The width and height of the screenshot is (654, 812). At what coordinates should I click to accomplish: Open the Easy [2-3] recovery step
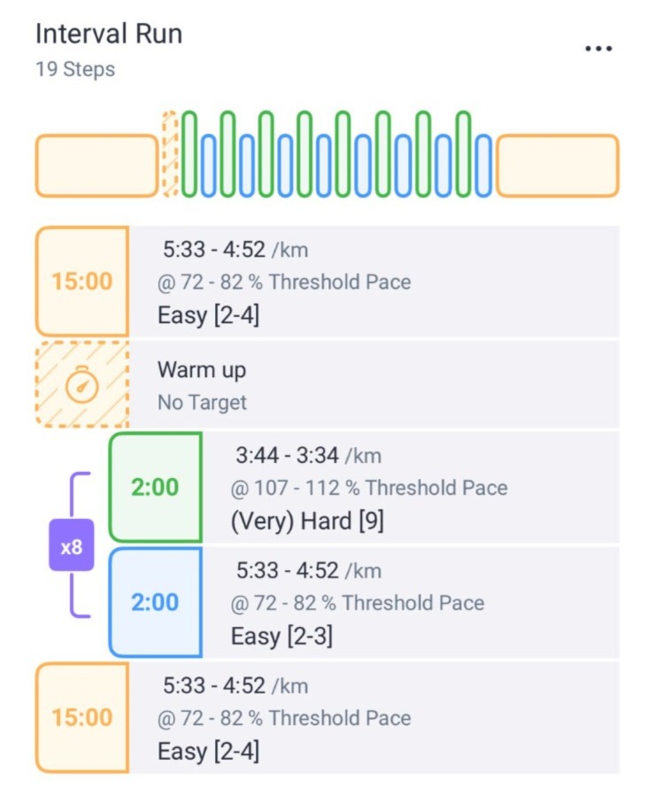coord(364,602)
